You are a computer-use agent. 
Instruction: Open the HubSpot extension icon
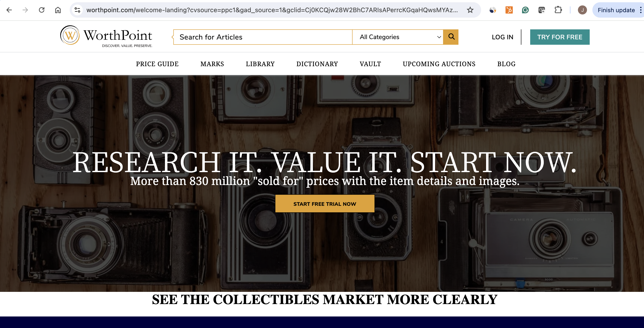click(x=509, y=10)
